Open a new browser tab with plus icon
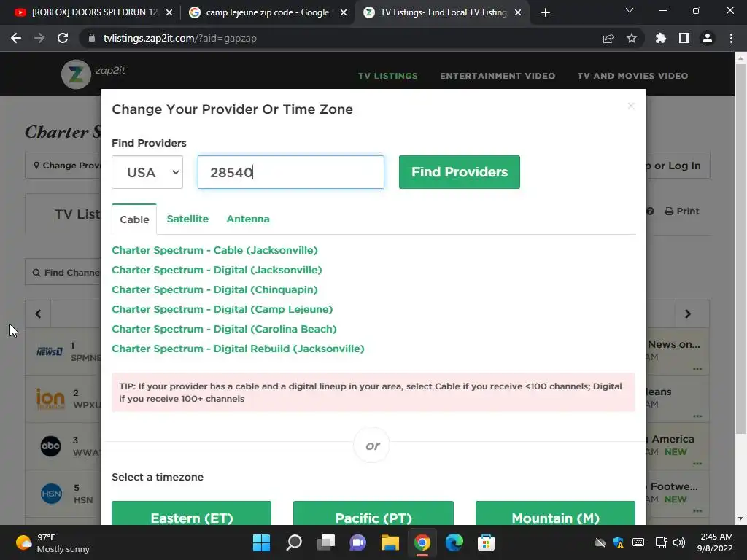The width and height of the screenshot is (747, 560). 546,12
